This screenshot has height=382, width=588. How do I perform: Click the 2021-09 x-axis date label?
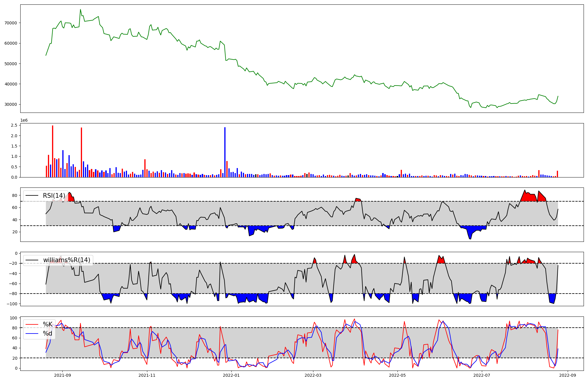pyautogui.click(x=63, y=375)
